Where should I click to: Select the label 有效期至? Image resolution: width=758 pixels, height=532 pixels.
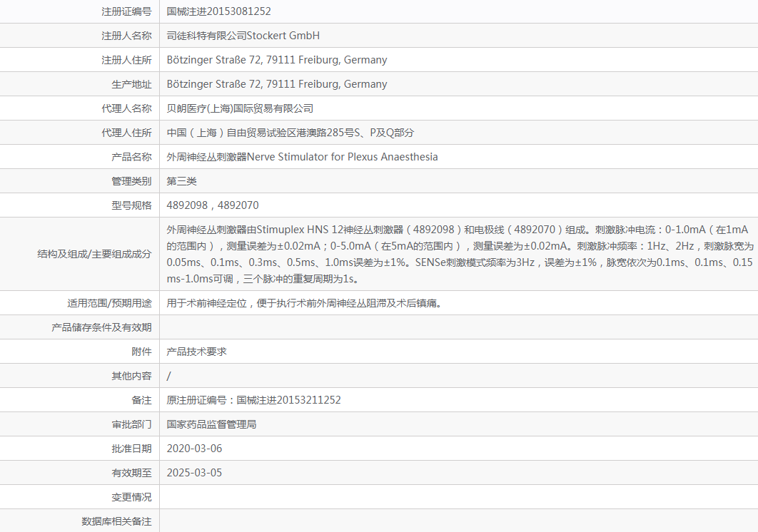point(131,473)
